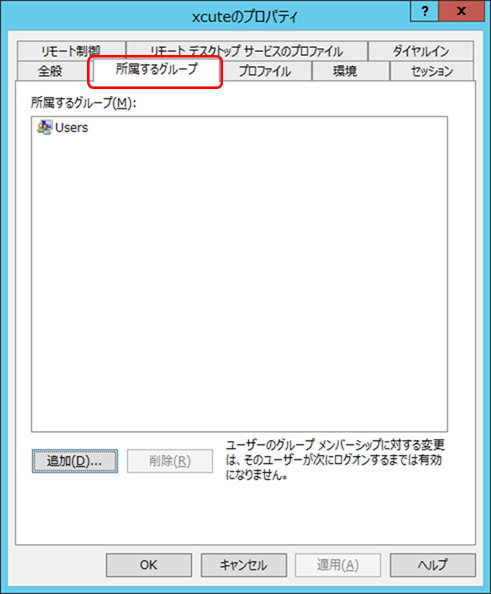Viewport: 491px width, 594px height.
Task: Click the help question mark icon in title bar
Action: [425, 11]
